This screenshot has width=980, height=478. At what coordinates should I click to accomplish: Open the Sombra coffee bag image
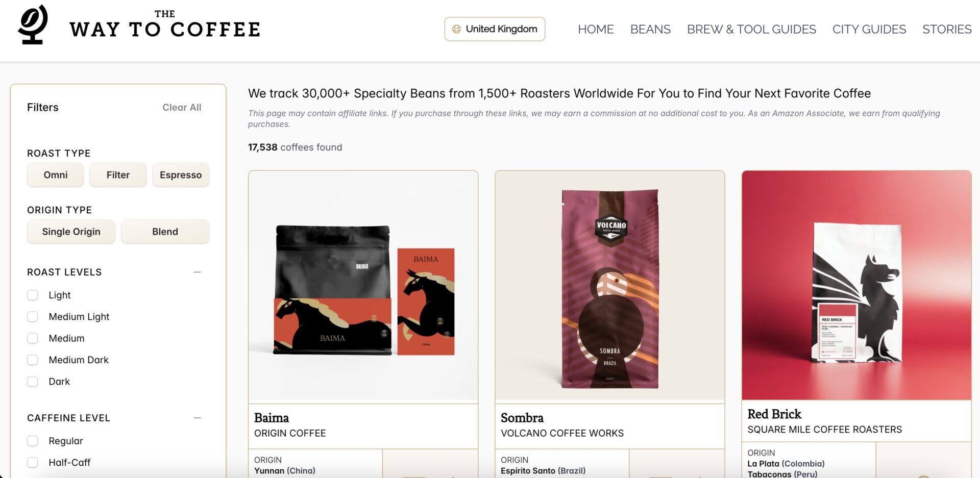point(609,286)
